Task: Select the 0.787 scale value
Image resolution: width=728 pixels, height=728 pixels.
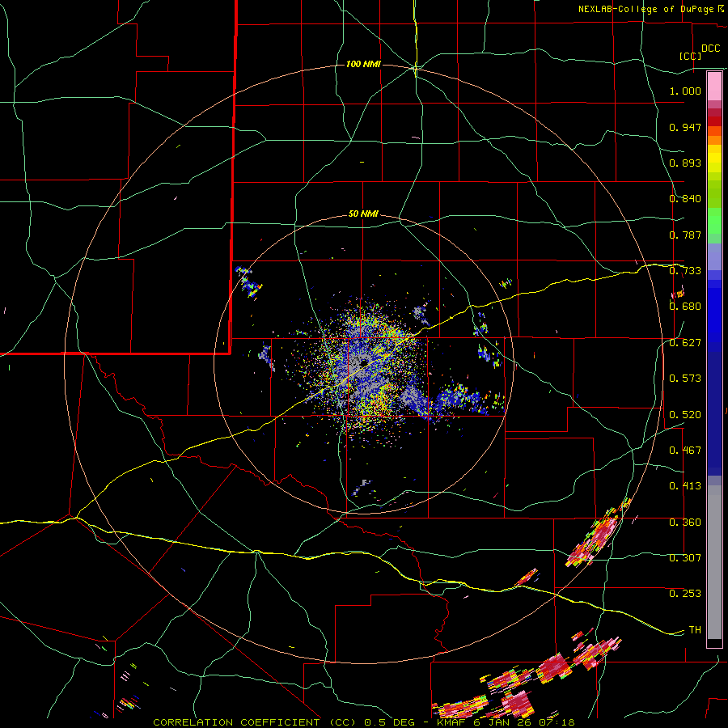Action: pyautogui.click(x=685, y=235)
